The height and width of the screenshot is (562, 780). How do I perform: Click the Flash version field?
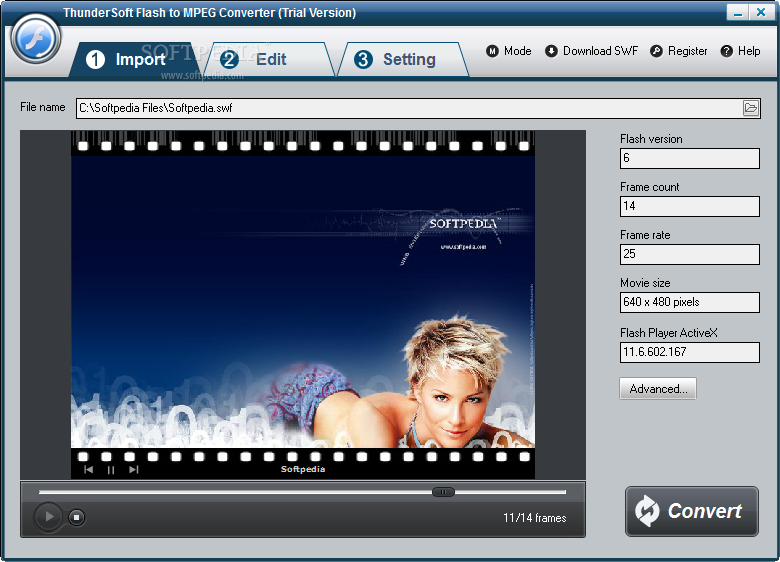pyautogui.click(x=689, y=158)
